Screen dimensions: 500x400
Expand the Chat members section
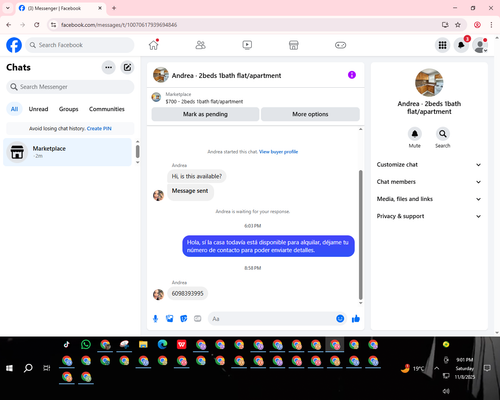429,182
